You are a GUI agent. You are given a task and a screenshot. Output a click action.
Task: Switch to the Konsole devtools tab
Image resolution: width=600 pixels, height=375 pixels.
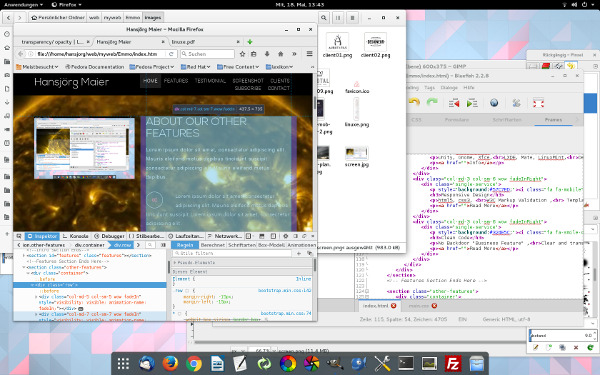click(76, 236)
